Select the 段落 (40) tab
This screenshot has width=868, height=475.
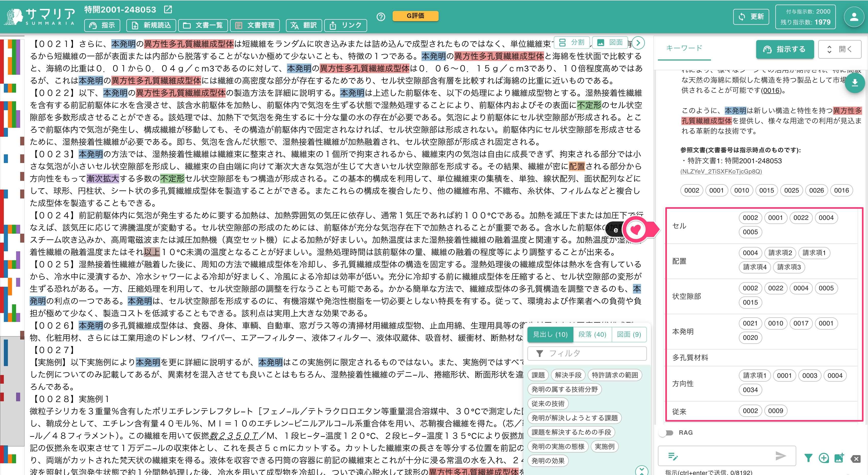tap(592, 334)
